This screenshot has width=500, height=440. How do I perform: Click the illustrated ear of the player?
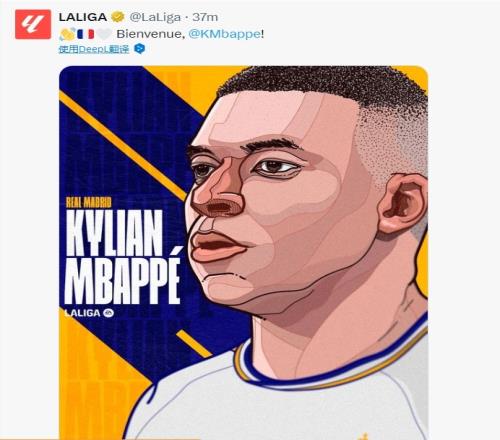point(403,204)
